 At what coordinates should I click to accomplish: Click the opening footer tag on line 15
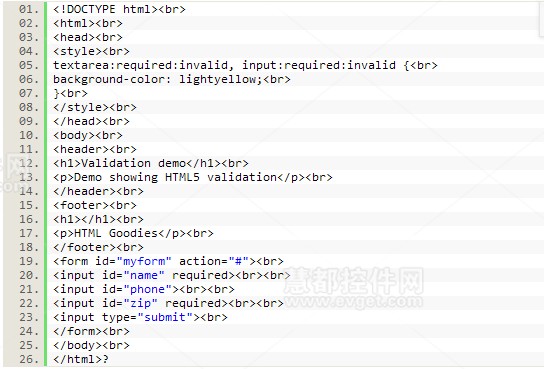coord(77,205)
